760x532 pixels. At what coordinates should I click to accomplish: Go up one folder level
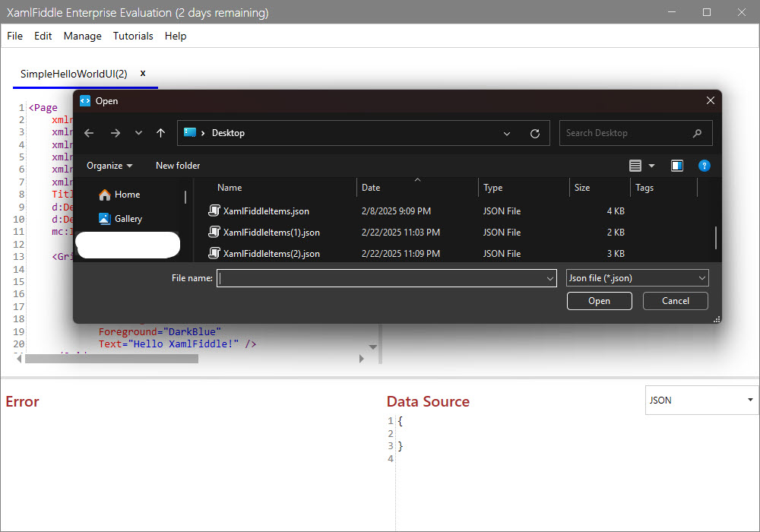[161, 133]
